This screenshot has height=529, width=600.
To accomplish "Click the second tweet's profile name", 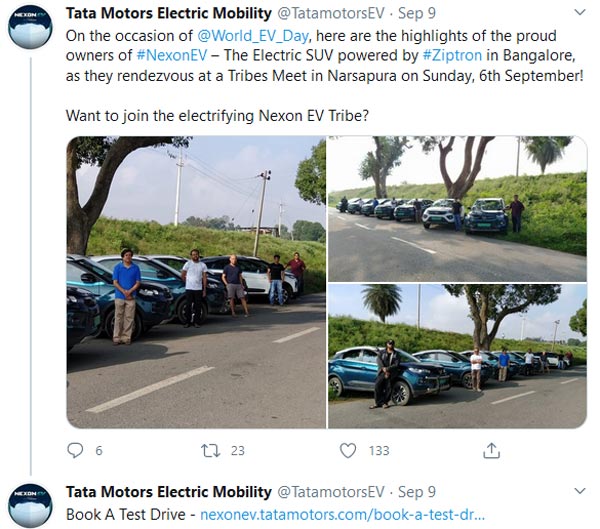I will click(x=168, y=492).
